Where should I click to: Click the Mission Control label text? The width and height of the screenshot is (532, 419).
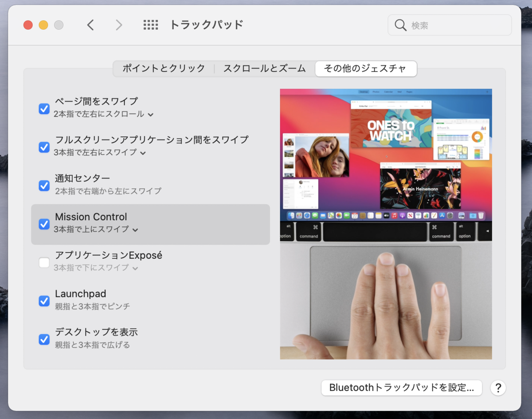tap(91, 217)
